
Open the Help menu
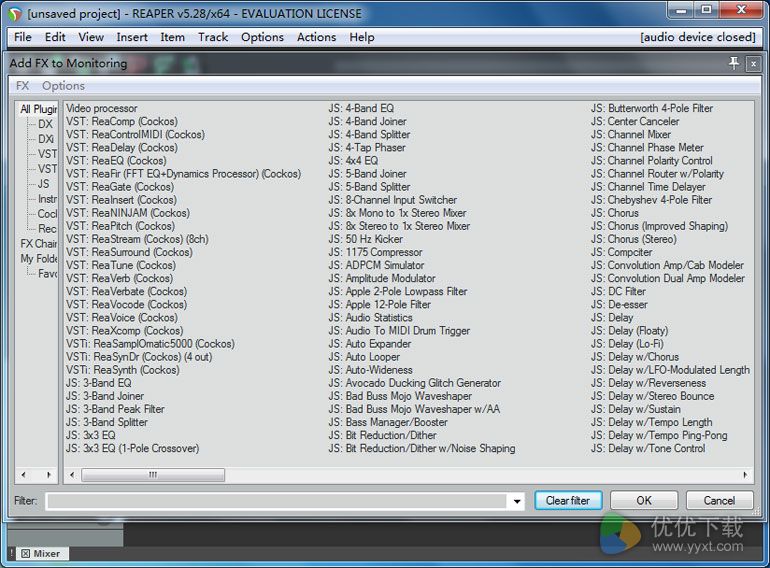coord(362,37)
